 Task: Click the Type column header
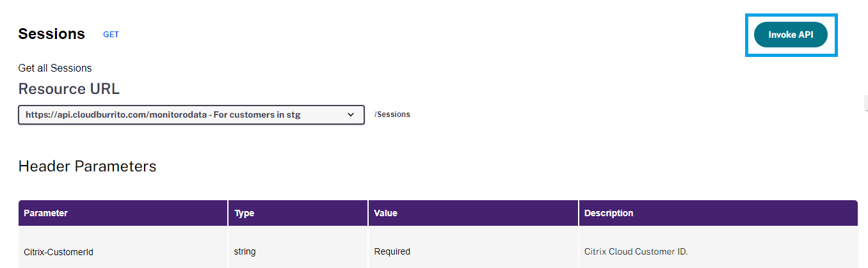244,213
